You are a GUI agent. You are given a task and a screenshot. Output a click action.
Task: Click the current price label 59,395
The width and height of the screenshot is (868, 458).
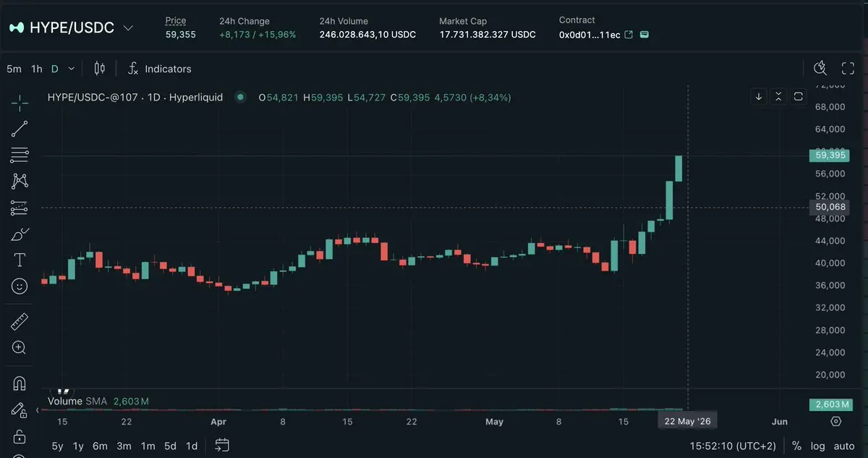pos(830,155)
